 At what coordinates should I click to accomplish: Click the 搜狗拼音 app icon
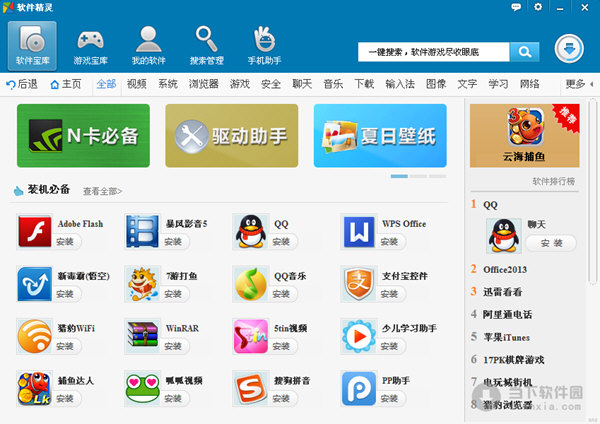tap(250, 388)
